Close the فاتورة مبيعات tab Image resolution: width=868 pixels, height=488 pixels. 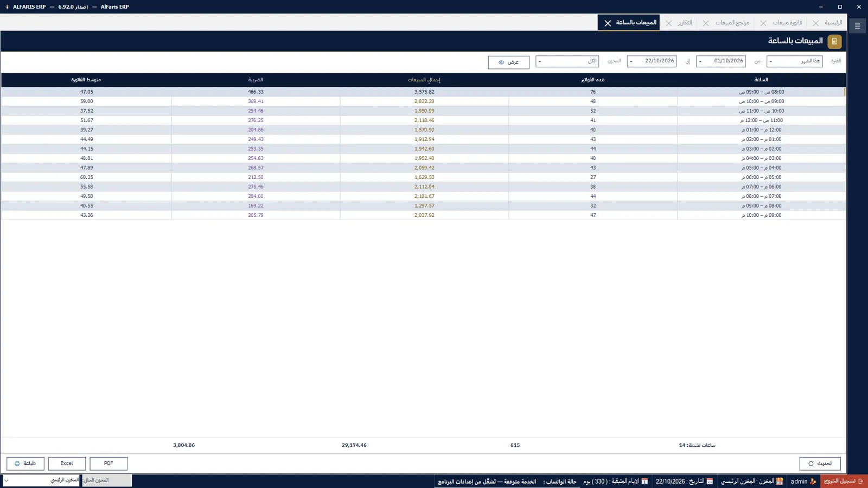point(763,23)
